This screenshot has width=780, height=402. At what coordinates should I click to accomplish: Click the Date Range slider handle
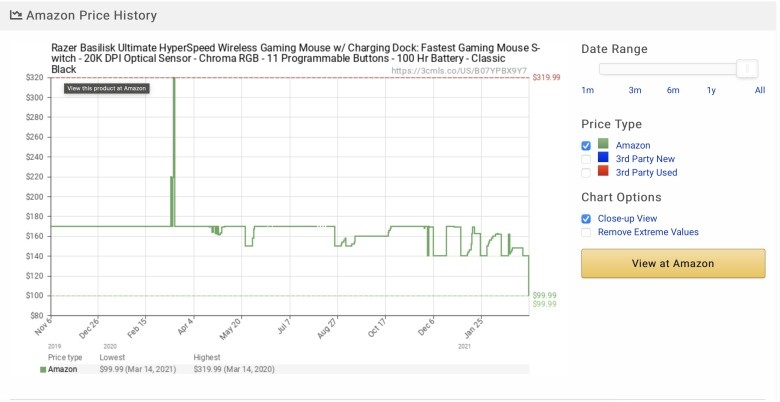747,69
